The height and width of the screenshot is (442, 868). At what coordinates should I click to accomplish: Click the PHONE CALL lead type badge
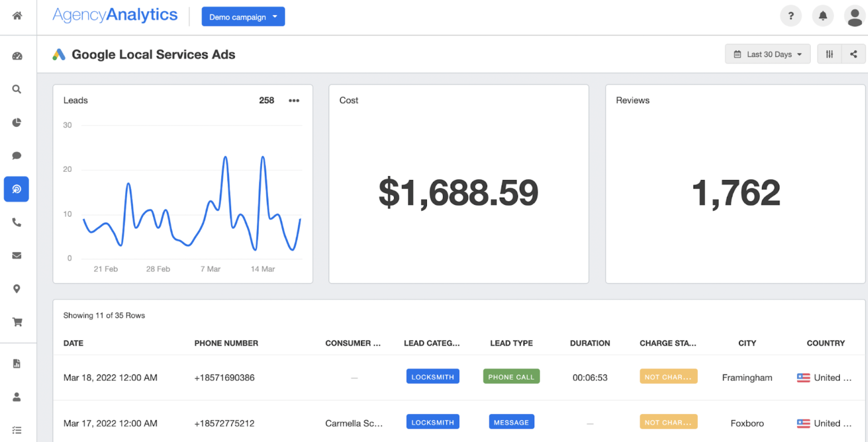pyautogui.click(x=511, y=376)
